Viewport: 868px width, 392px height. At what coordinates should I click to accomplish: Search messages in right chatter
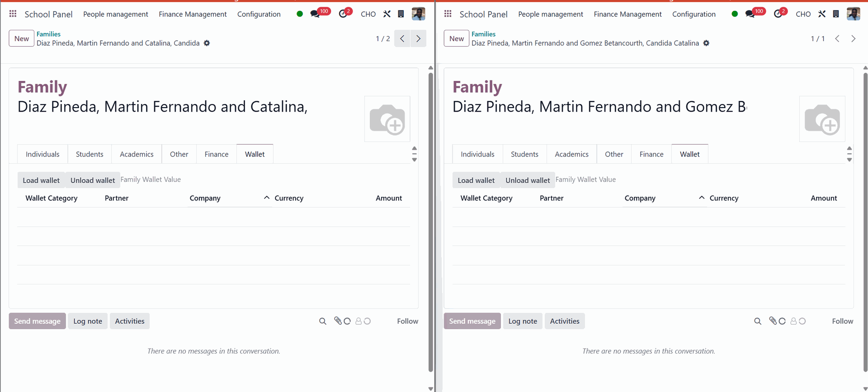(758, 321)
